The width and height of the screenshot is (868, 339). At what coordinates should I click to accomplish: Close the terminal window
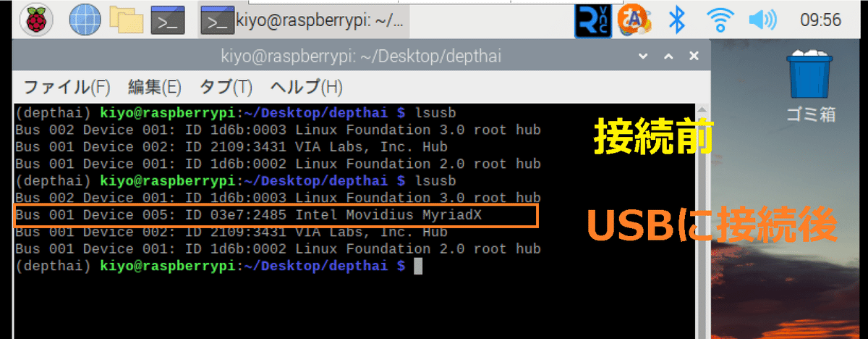coord(694,56)
